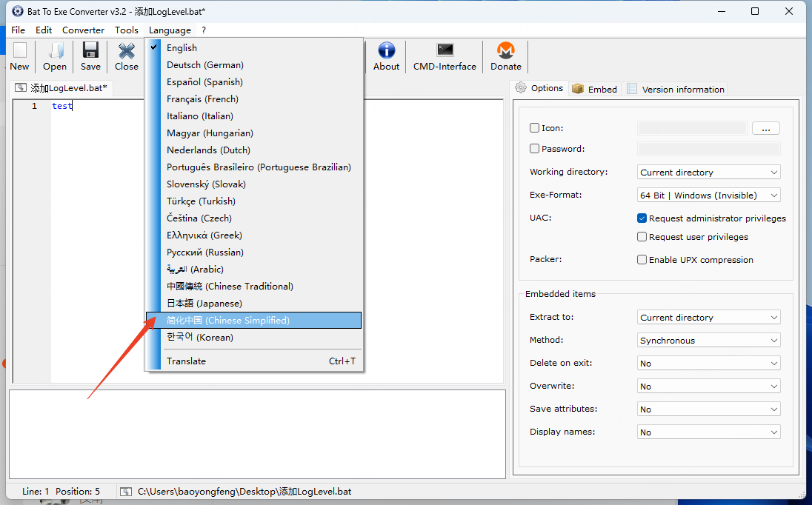Select Slovenský (Slovak) language

[253, 184]
